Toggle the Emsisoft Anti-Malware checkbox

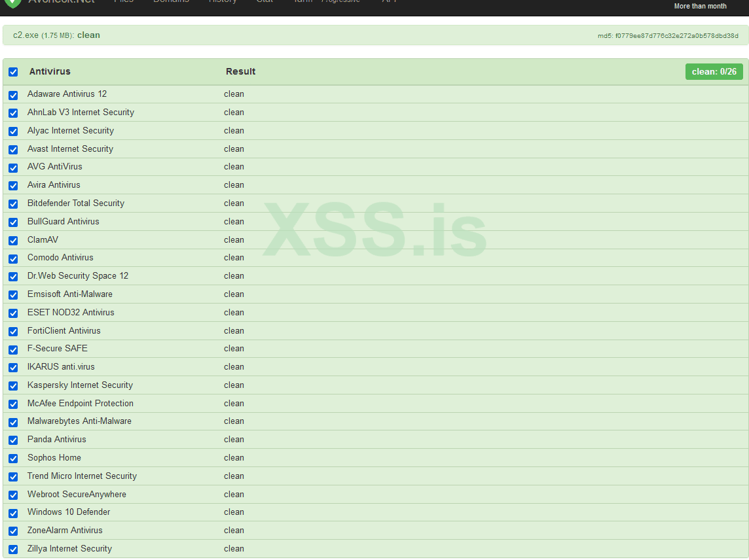(x=13, y=295)
